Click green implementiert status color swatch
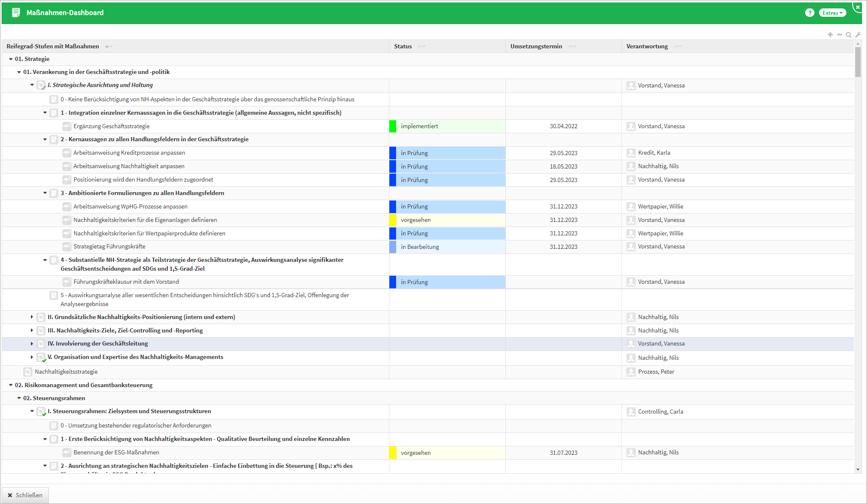The width and height of the screenshot is (867, 504). tap(392, 126)
